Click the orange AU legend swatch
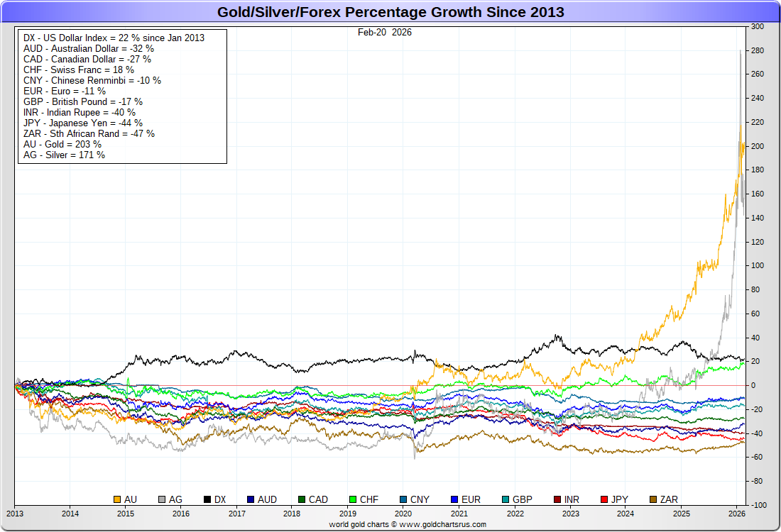 (117, 499)
